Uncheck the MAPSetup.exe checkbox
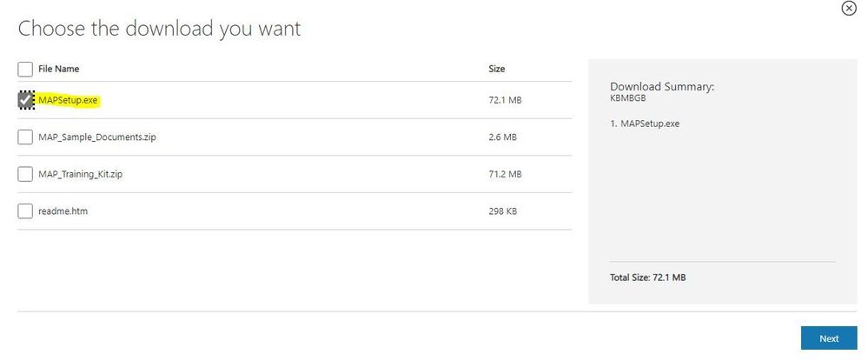Image resolution: width=868 pixels, height=361 pixels. [x=25, y=101]
